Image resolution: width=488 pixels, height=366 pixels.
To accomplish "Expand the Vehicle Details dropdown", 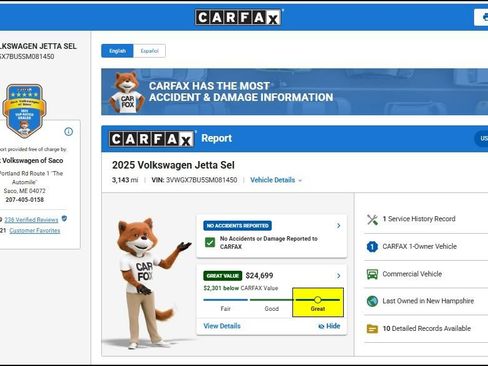I will pos(276,180).
